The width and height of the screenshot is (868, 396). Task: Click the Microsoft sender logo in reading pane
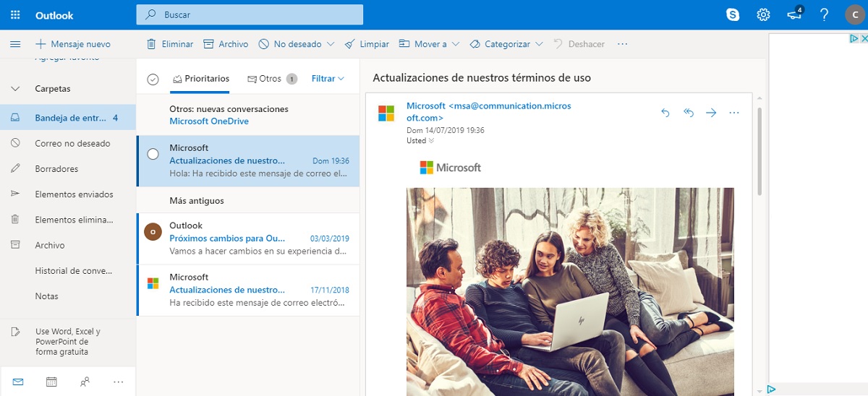point(386,113)
